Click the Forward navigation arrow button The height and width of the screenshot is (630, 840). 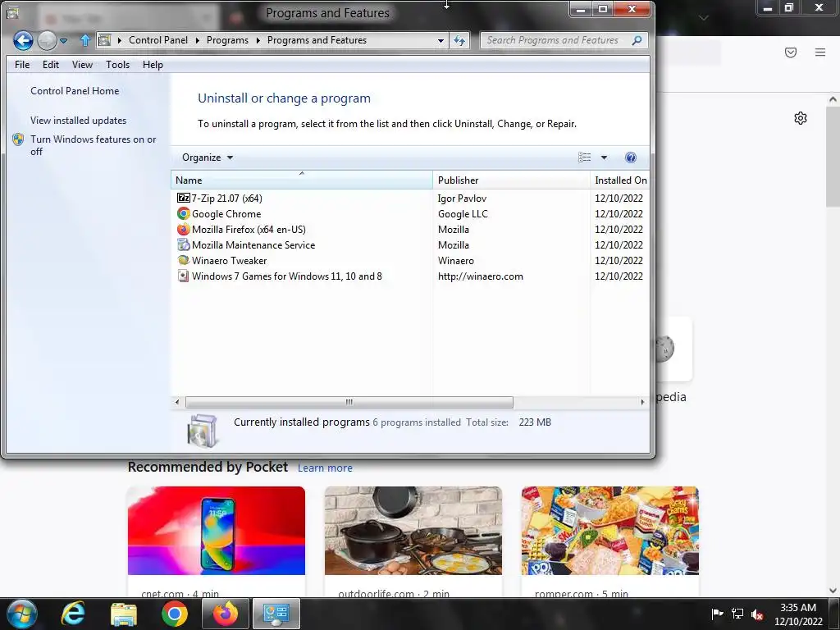47,40
